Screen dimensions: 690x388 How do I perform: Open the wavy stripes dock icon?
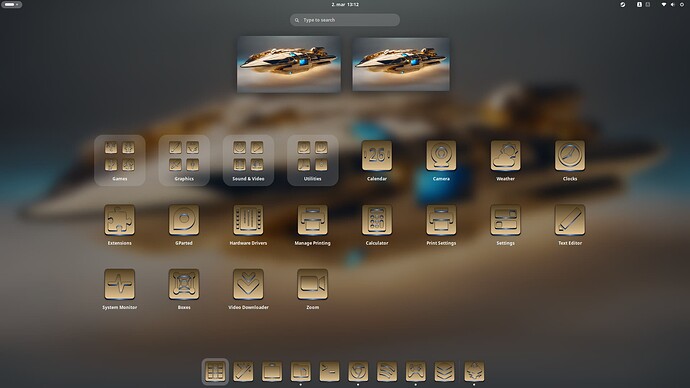(387, 372)
